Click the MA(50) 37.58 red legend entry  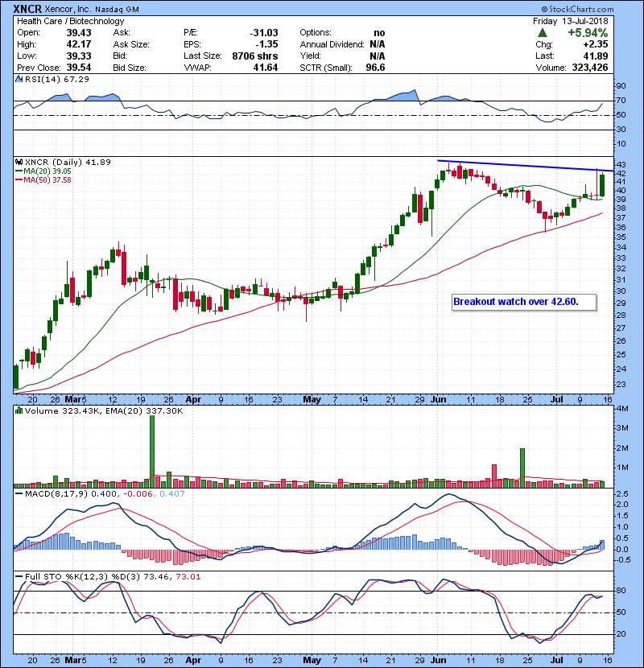[43, 179]
